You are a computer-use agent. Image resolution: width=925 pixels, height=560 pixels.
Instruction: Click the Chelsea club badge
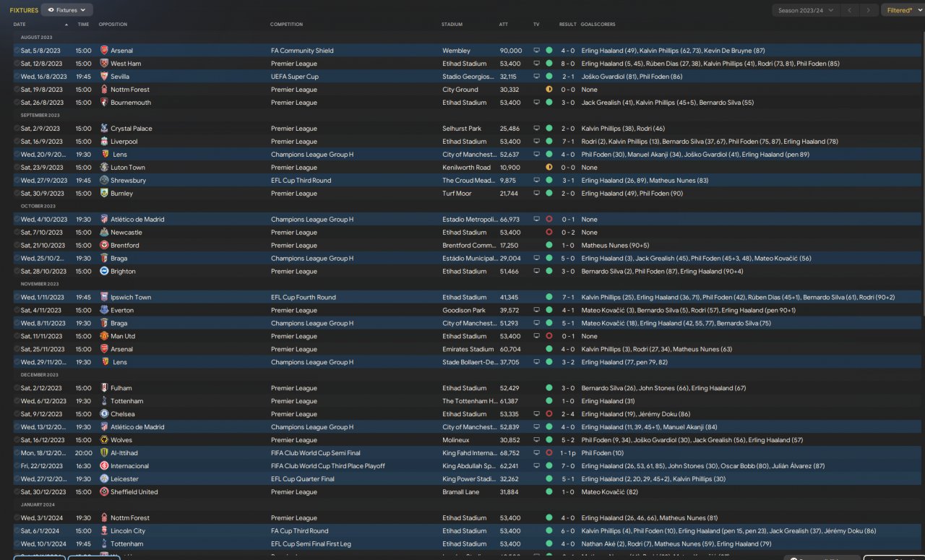coord(104,415)
